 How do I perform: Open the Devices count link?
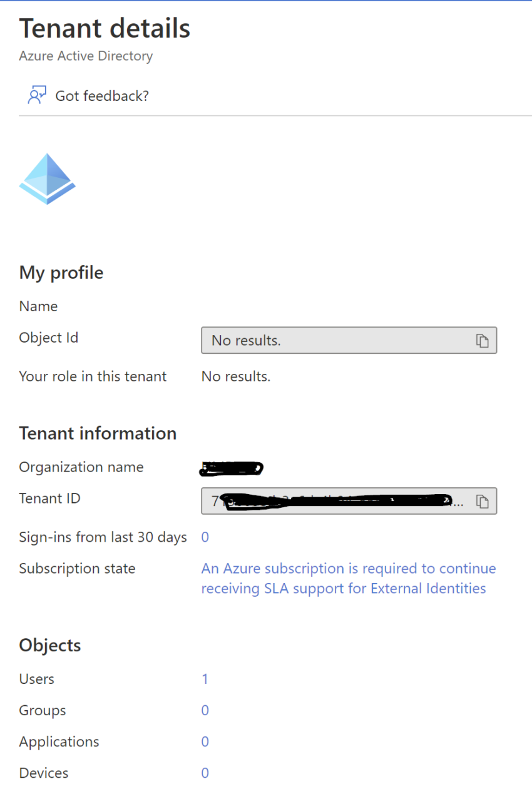[205, 773]
